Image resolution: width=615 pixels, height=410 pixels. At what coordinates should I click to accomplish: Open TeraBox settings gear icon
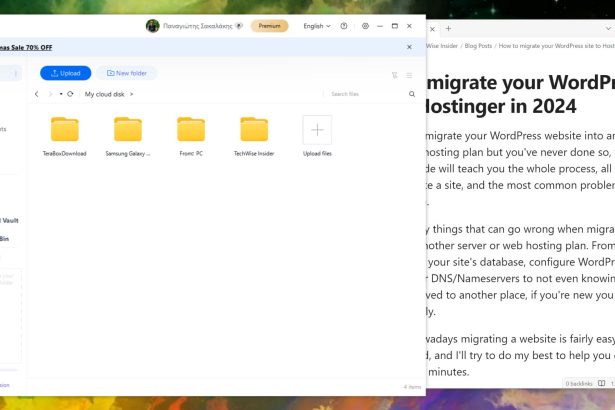click(x=365, y=26)
